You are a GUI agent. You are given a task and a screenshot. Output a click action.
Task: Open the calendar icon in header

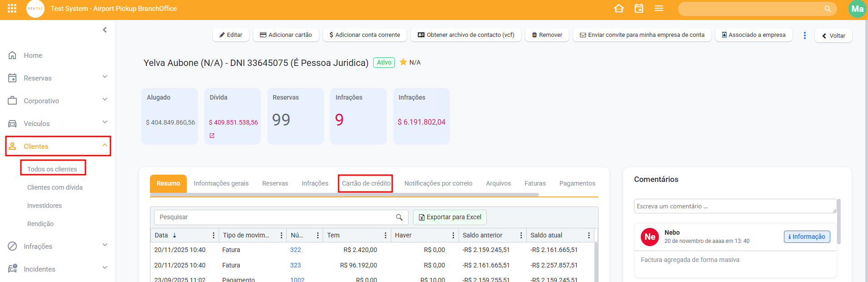639,8
